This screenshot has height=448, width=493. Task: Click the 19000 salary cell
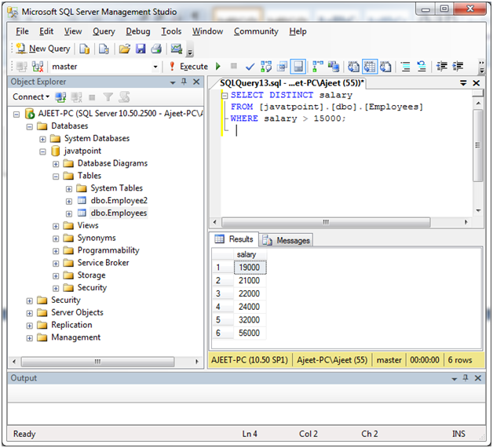[250, 268]
